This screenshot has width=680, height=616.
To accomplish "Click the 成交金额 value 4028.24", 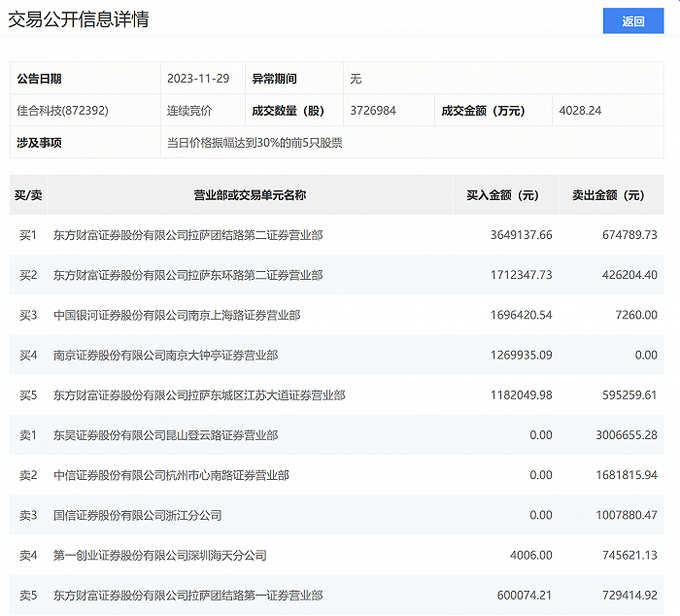I will pyautogui.click(x=580, y=111).
